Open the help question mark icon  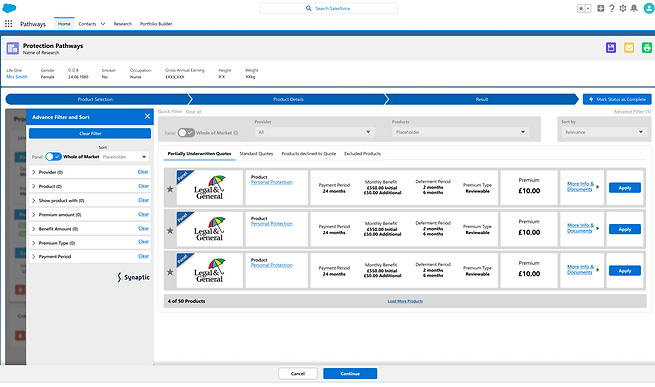pyautogui.click(x=612, y=8)
